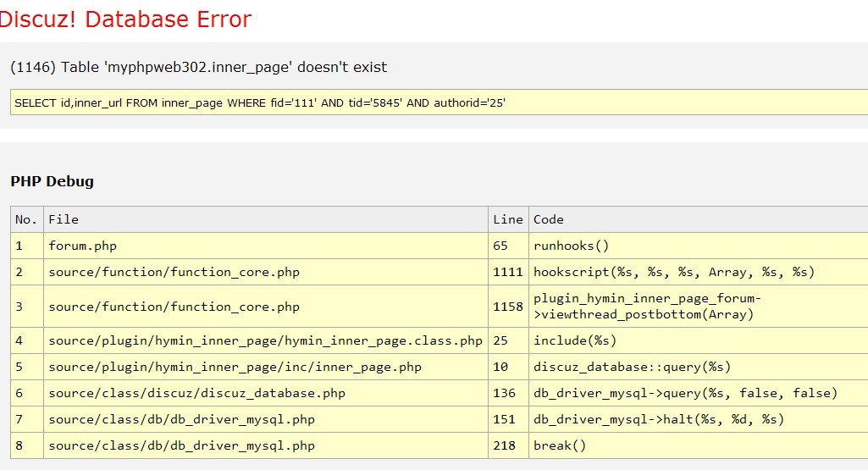Select the forum.php file cell

266,246
